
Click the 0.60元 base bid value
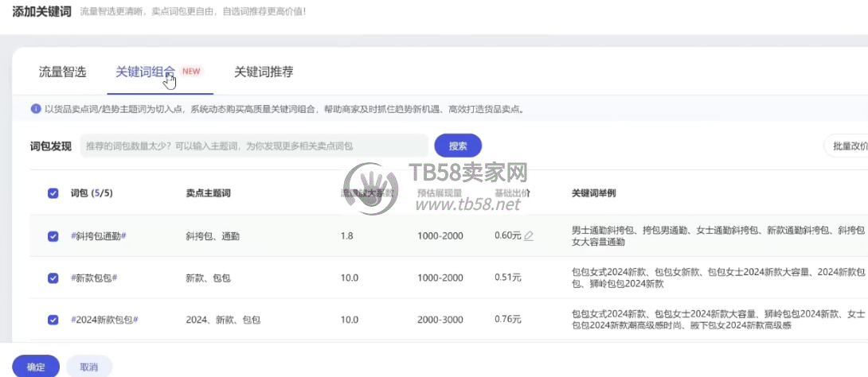[507, 236]
